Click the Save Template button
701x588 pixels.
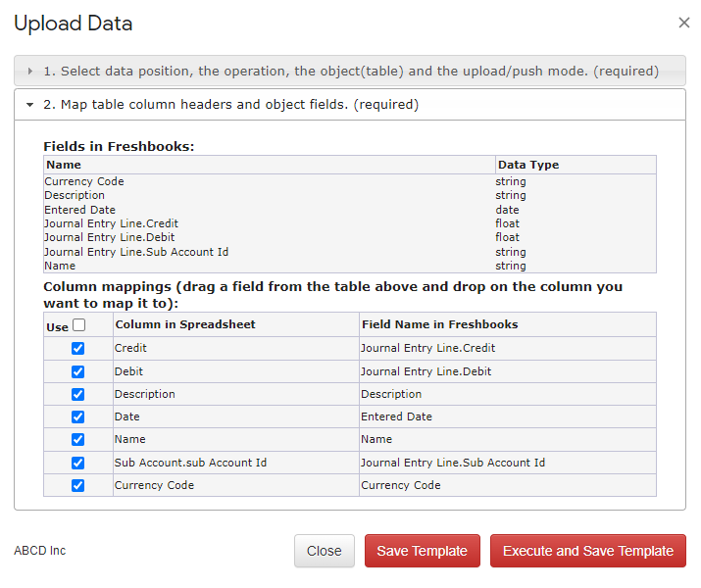pyautogui.click(x=422, y=551)
